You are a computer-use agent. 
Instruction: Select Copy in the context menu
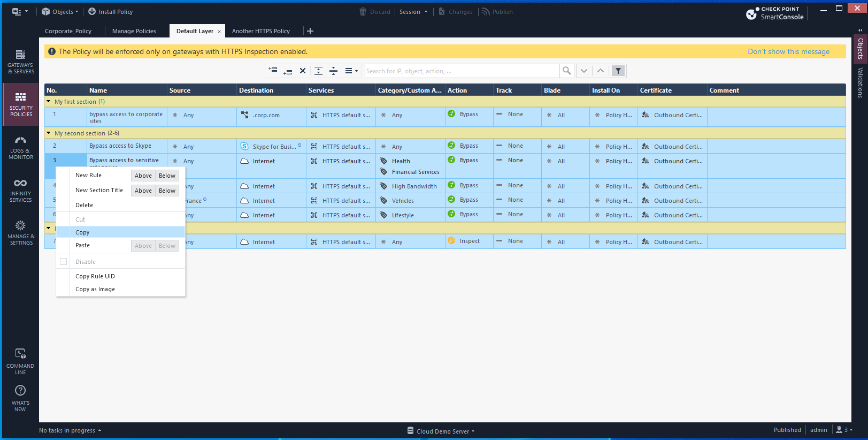click(120, 232)
